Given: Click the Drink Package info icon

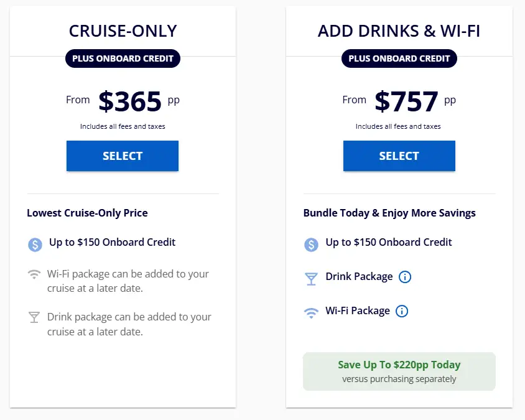Looking at the screenshot, I should pyautogui.click(x=405, y=277).
